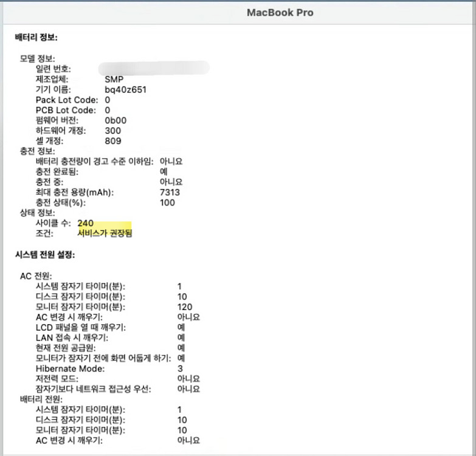Select the '잠자기보다 네트워크 접근성 우선:' label

(94, 389)
